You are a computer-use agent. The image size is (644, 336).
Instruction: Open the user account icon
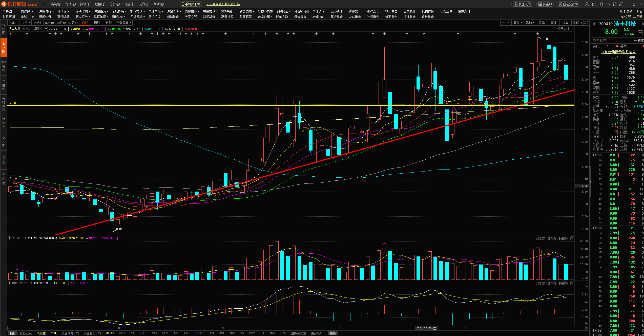point(587,4)
